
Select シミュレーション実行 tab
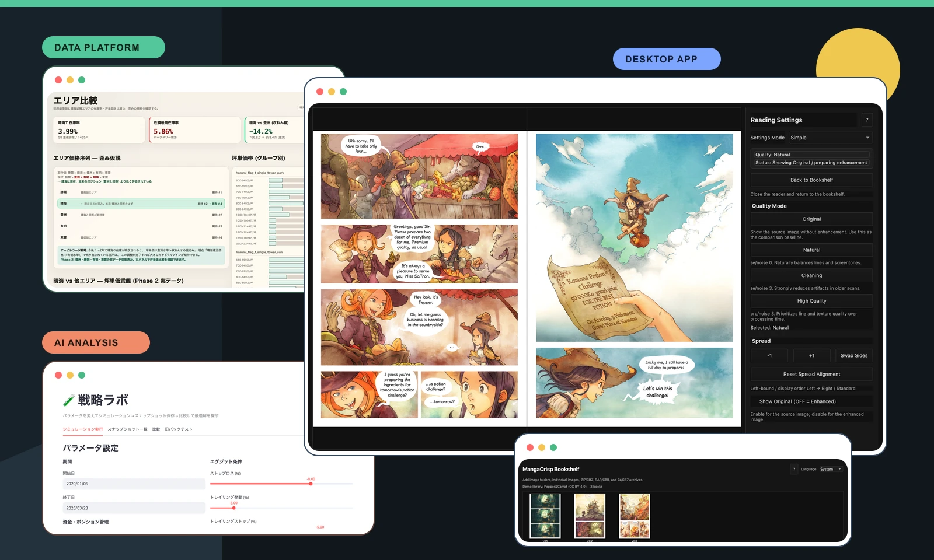point(82,429)
